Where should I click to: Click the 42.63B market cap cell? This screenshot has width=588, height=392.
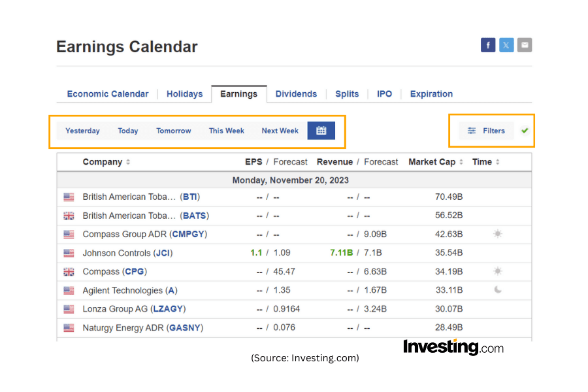point(449,234)
